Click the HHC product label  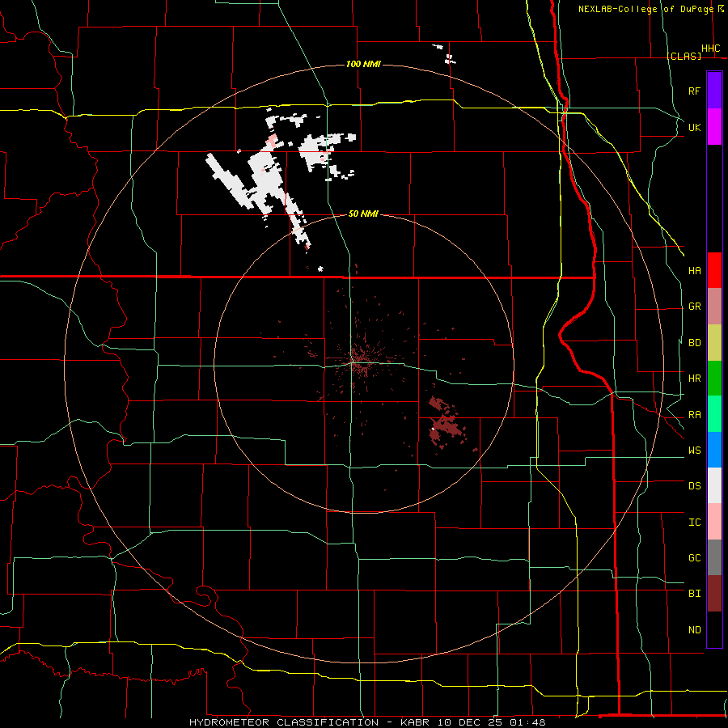(710, 49)
